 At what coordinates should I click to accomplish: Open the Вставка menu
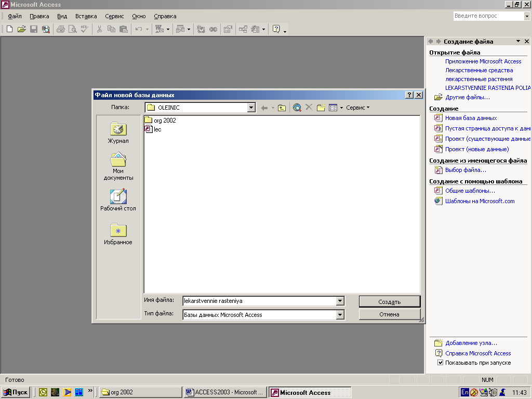point(86,16)
